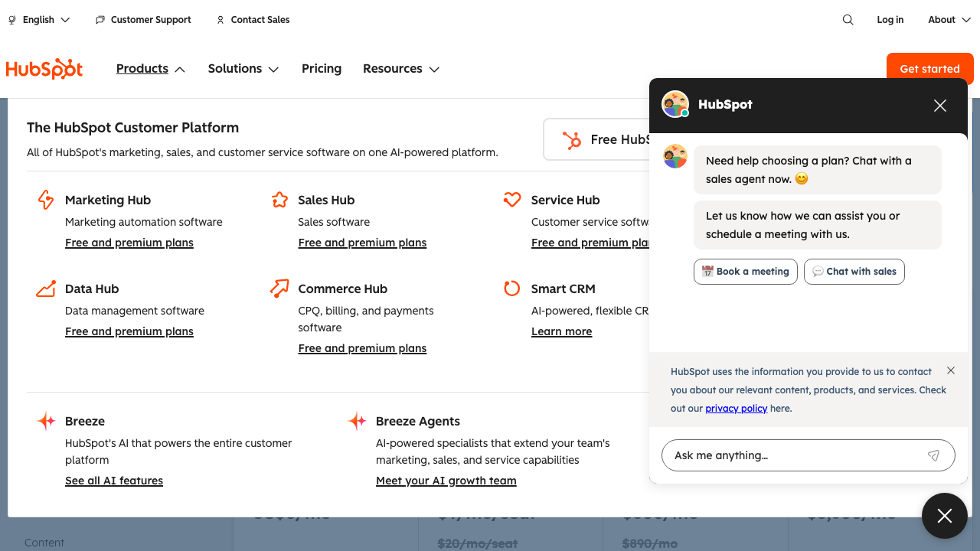Open the privacy policy link
Viewport: 980px width, 551px height.
pyautogui.click(x=737, y=408)
